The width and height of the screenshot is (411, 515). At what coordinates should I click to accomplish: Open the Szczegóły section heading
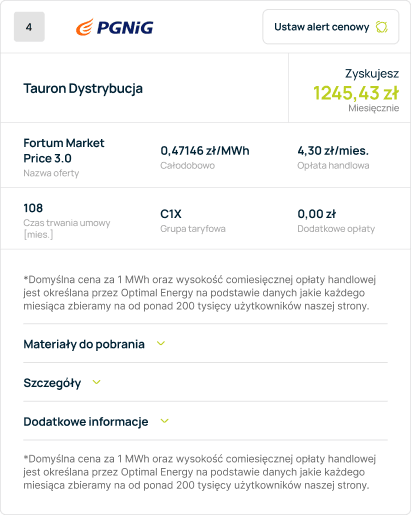(x=52, y=383)
